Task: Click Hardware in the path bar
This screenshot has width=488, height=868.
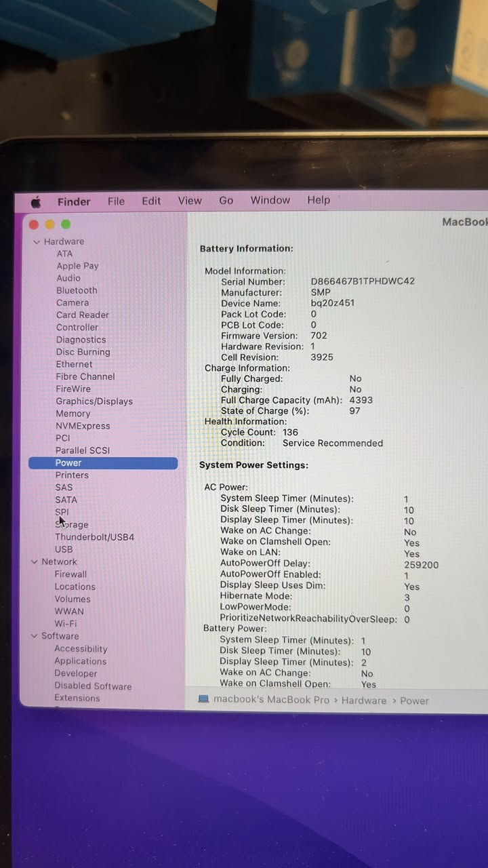Action: tap(363, 701)
